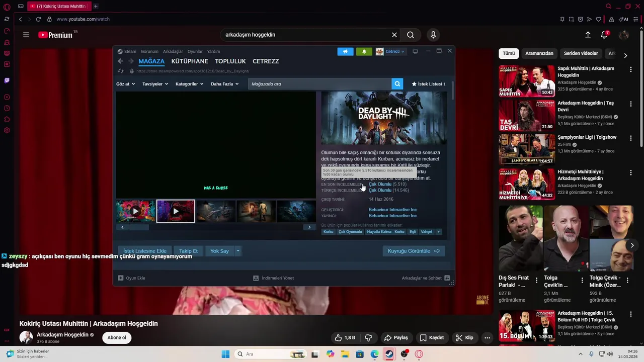Click the green Steam notifications bell
This screenshot has height=362, width=644.
(x=364, y=51)
